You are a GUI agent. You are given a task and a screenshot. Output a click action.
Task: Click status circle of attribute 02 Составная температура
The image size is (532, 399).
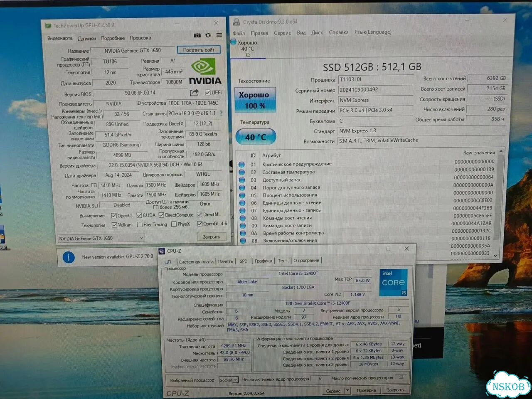(241, 172)
